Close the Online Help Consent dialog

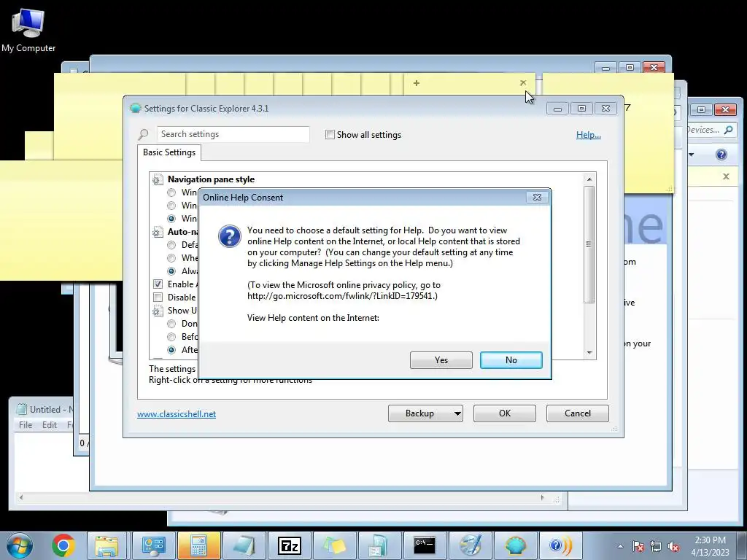[x=537, y=197]
